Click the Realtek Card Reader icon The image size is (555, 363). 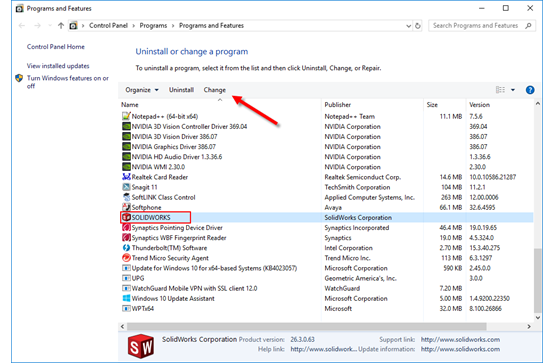pyautogui.click(x=126, y=177)
